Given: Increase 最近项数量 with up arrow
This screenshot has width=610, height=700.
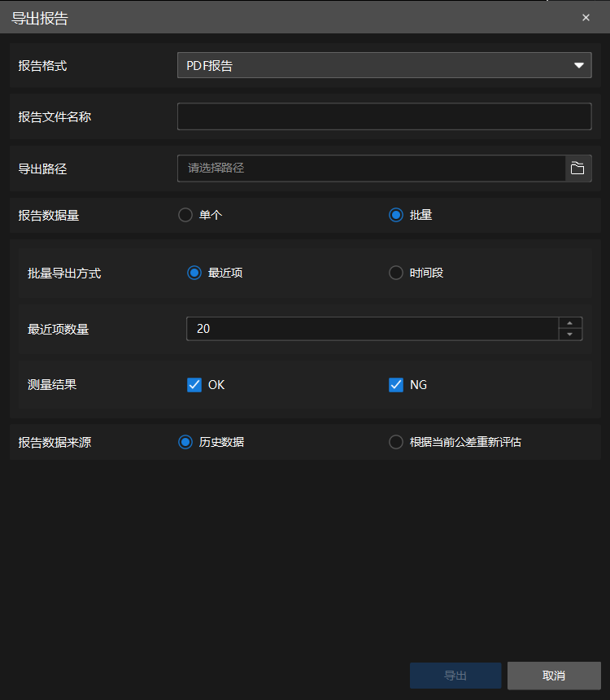Looking at the screenshot, I should click(570, 323).
